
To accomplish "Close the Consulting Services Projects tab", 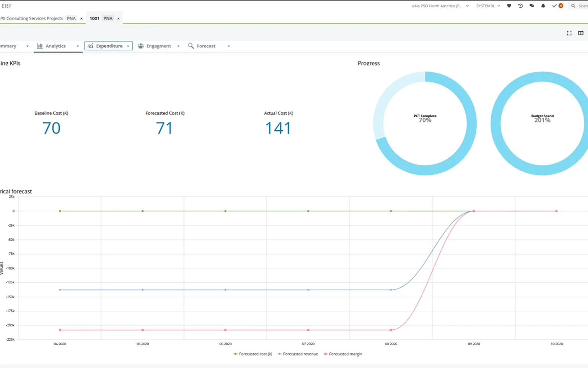I will click(x=82, y=18).
